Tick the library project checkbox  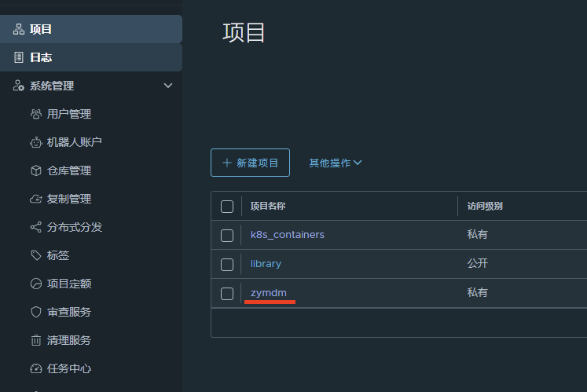227,264
